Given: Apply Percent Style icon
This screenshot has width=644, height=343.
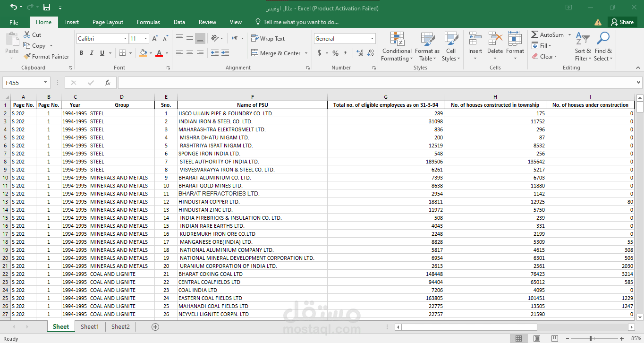Looking at the screenshot, I should tap(335, 53).
